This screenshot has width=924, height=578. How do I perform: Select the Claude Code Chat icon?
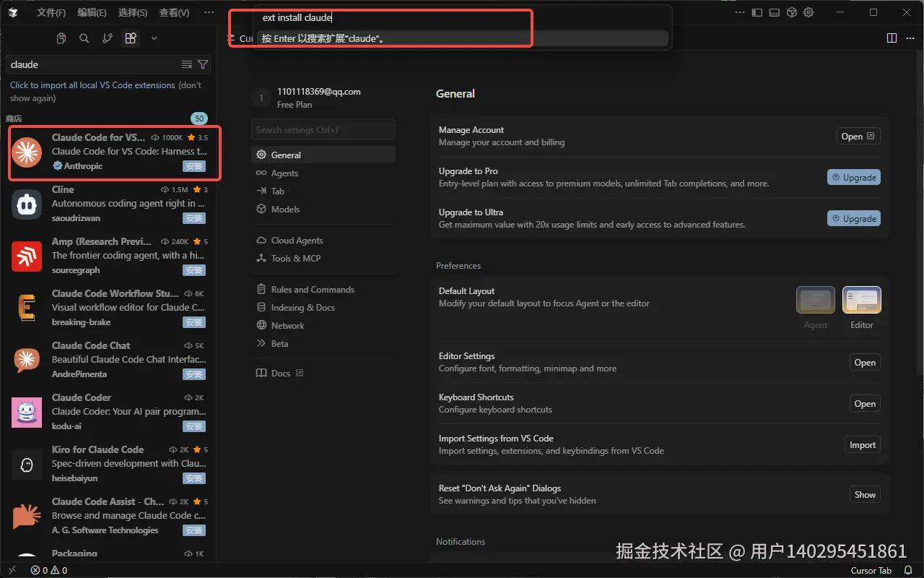(x=27, y=360)
